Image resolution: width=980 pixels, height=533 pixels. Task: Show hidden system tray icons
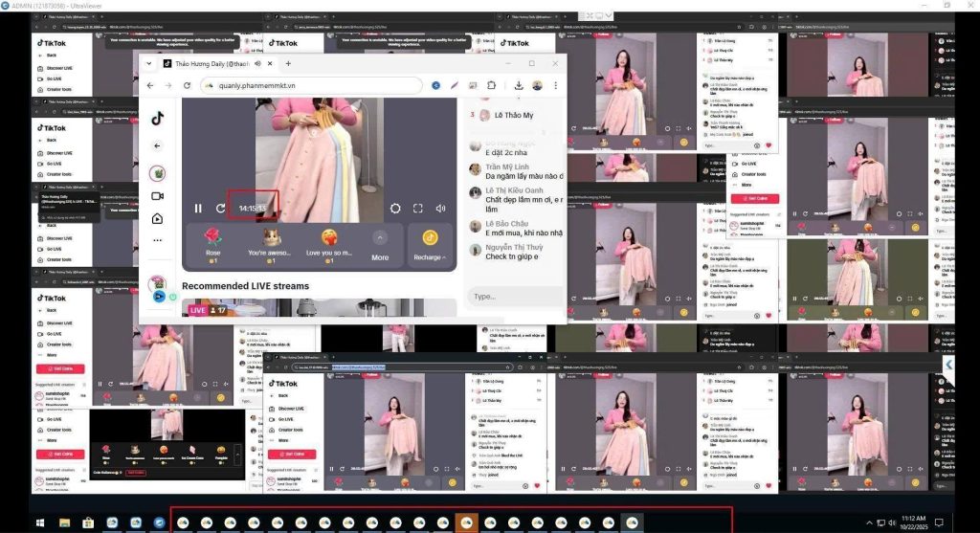click(x=869, y=522)
